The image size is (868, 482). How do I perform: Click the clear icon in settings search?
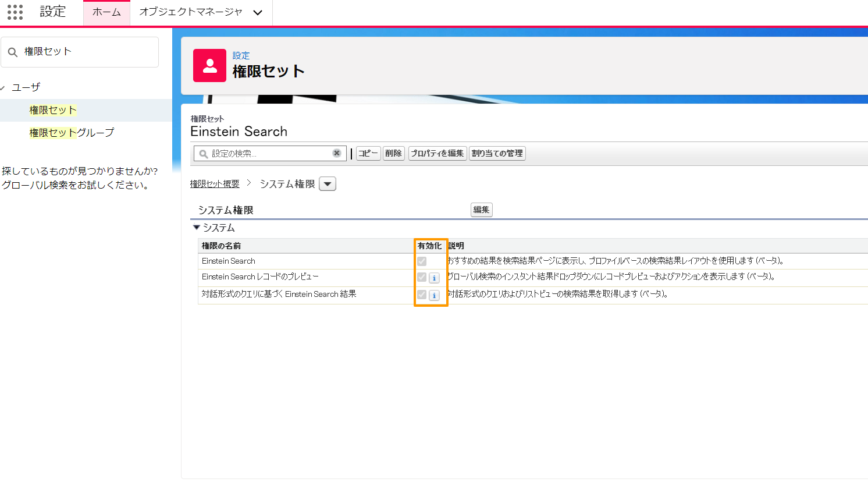point(336,153)
